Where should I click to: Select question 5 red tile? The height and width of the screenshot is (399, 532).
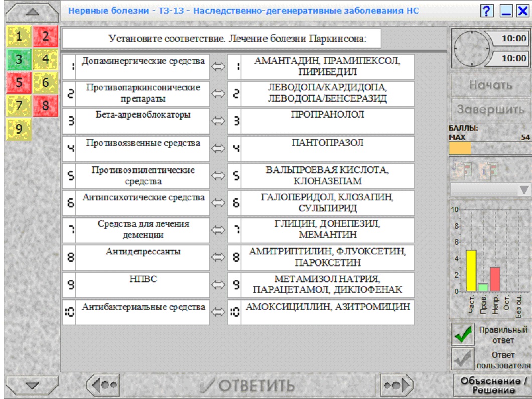(19, 82)
